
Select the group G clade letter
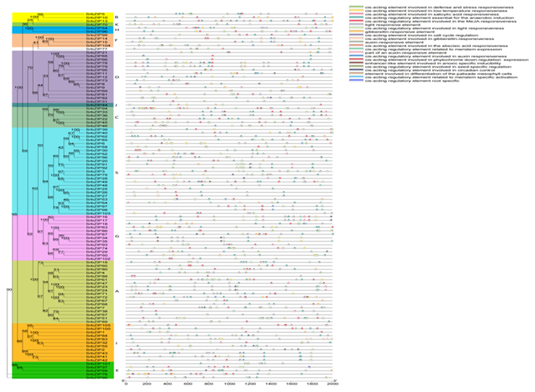(117, 236)
